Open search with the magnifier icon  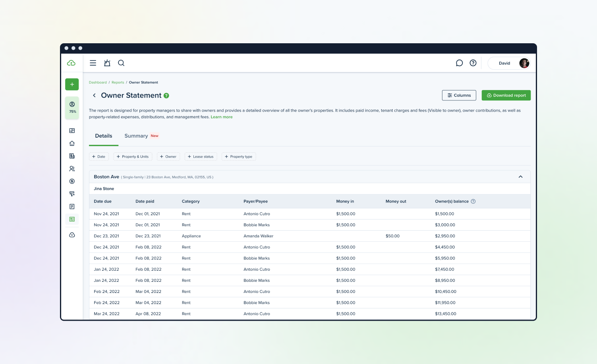pyautogui.click(x=121, y=63)
